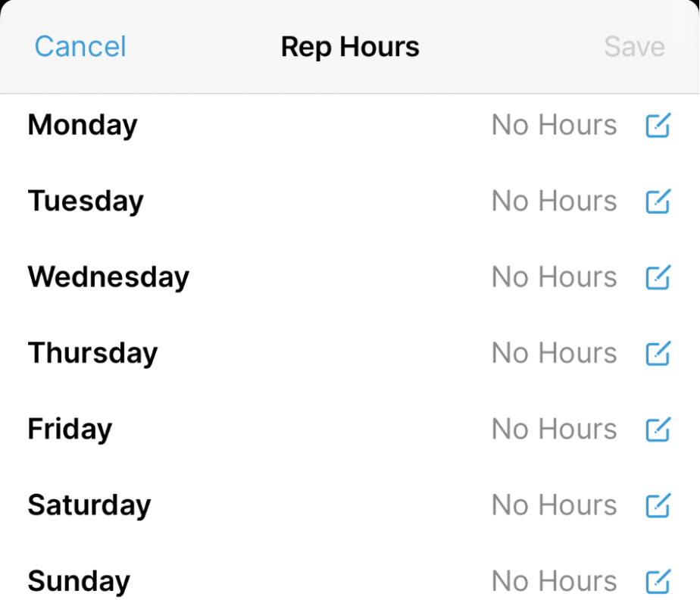Tap "No Hours" next to Wednesday
The height and width of the screenshot is (603, 700).
[x=554, y=277]
